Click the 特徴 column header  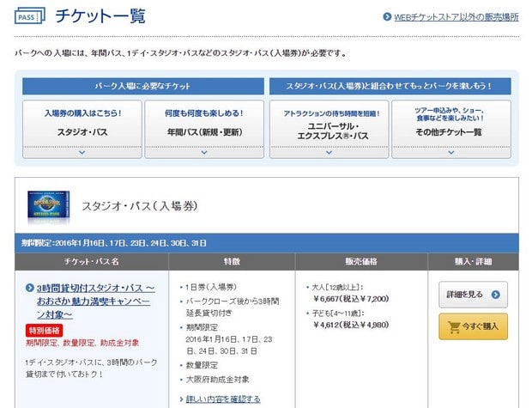pos(232,262)
